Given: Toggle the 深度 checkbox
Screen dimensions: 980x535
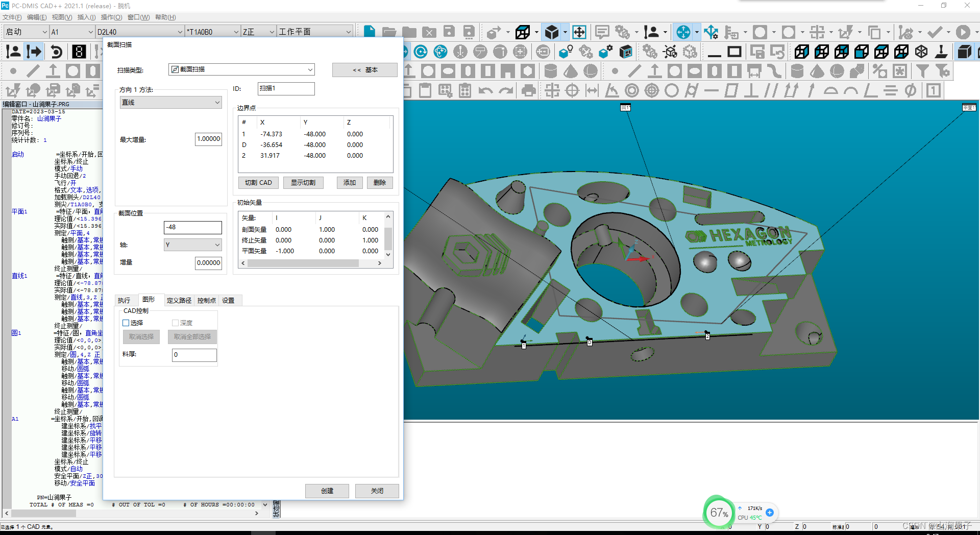Looking at the screenshot, I should click(175, 323).
